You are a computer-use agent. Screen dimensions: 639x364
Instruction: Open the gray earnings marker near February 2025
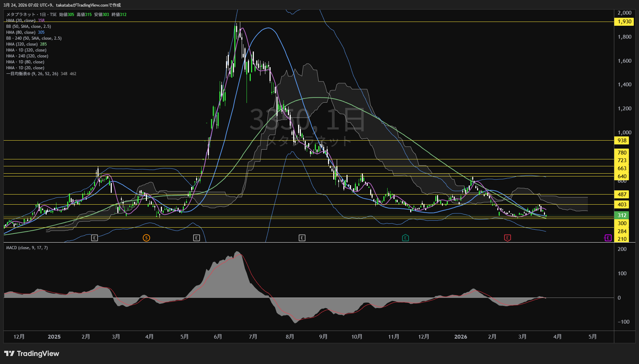(x=94, y=238)
